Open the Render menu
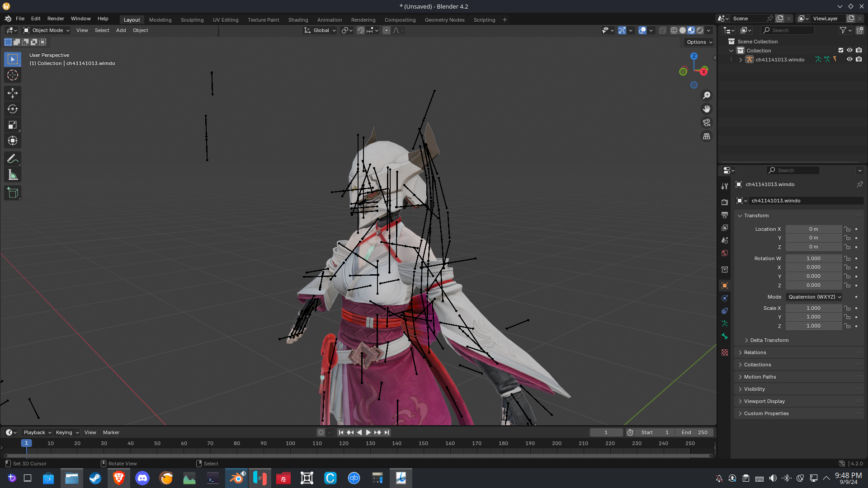The width and height of the screenshot is (868, 488). (56, 19)
